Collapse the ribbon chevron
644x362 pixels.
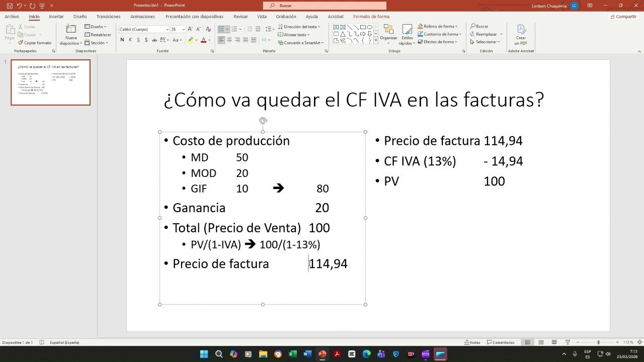pyautogui.click(x=639, y=51)
